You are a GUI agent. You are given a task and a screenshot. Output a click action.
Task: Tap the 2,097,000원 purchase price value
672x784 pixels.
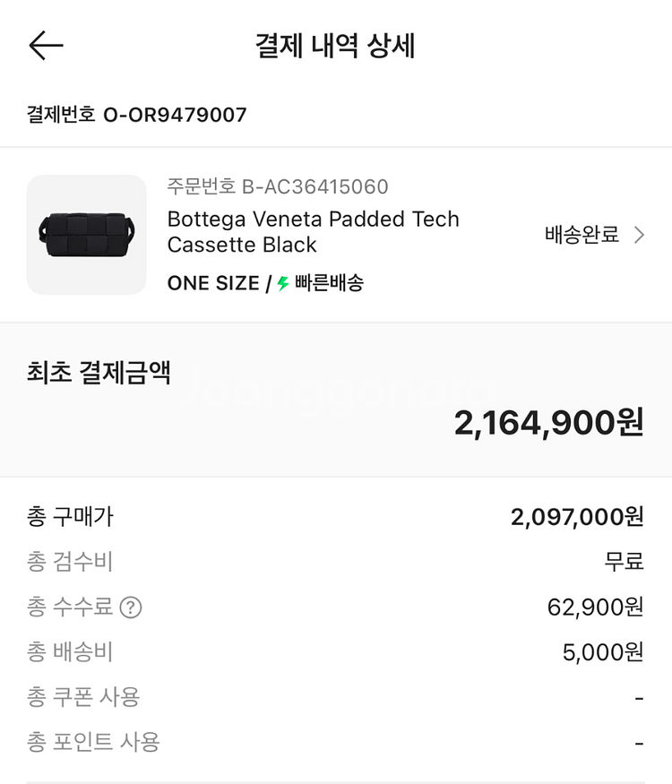pos(577,517)
